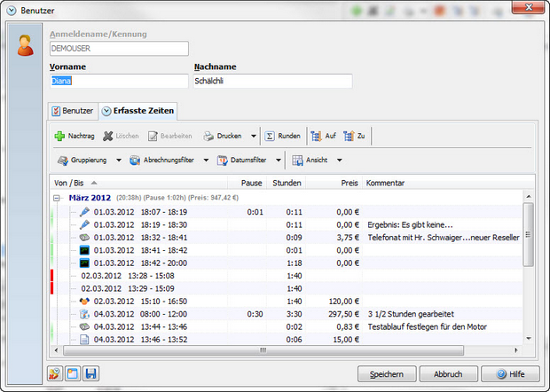
Task: Click the Abbruch button
Action: click(x=448, y=374)
